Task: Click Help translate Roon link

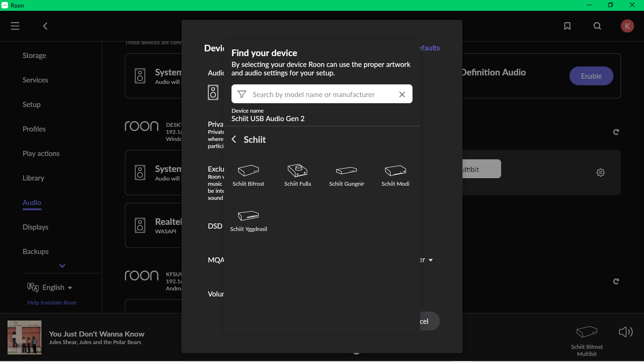Action: tap(52, 303)
